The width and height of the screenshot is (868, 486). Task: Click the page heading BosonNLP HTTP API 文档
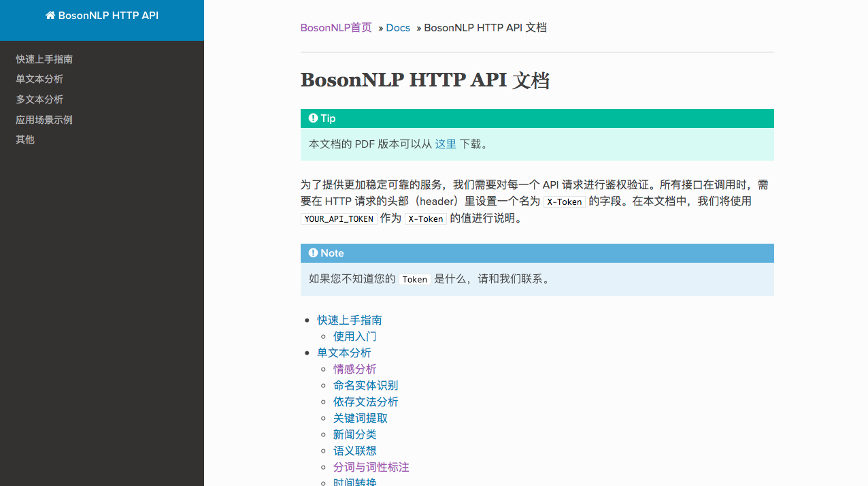(x=425, y=80)
